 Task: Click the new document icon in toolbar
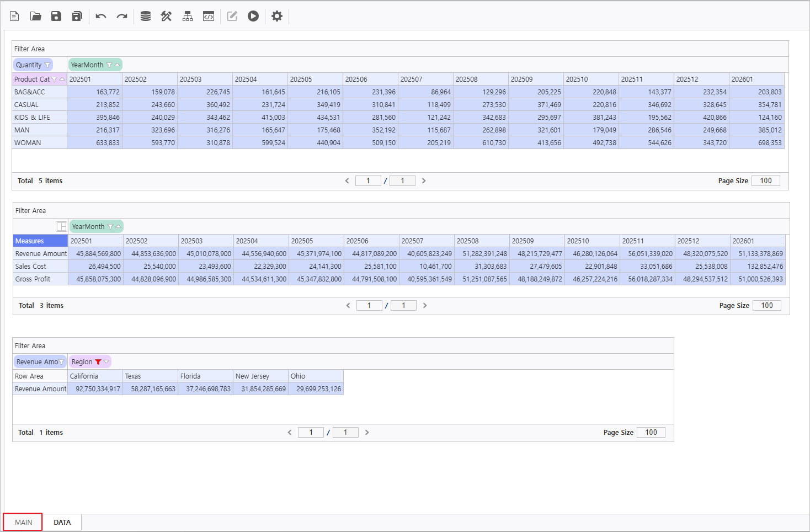(15, 16)
